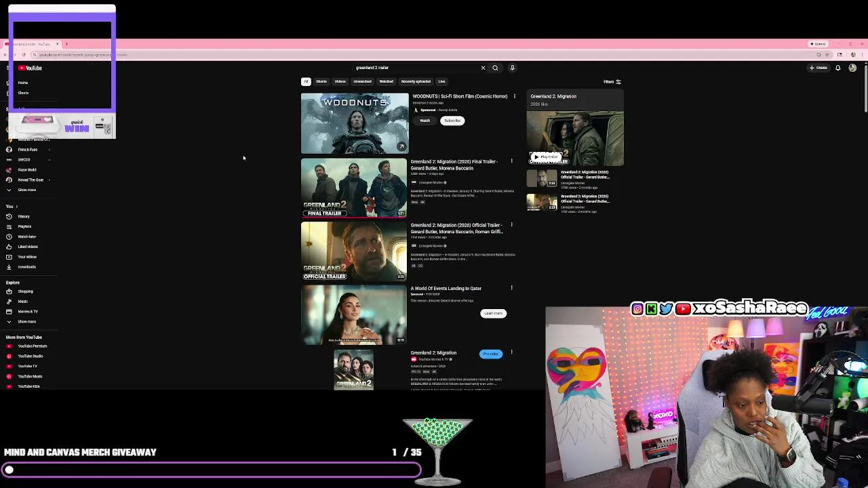Go to YouTube home via logo

(30, 68)
